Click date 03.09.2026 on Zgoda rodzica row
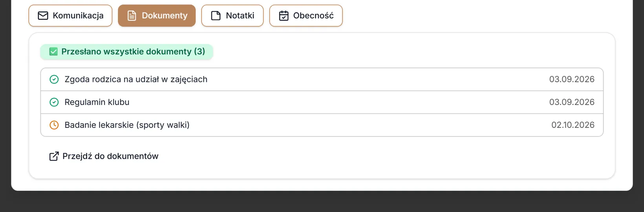The width and height of the screenshot is (644, 212). tap(572, 80)
